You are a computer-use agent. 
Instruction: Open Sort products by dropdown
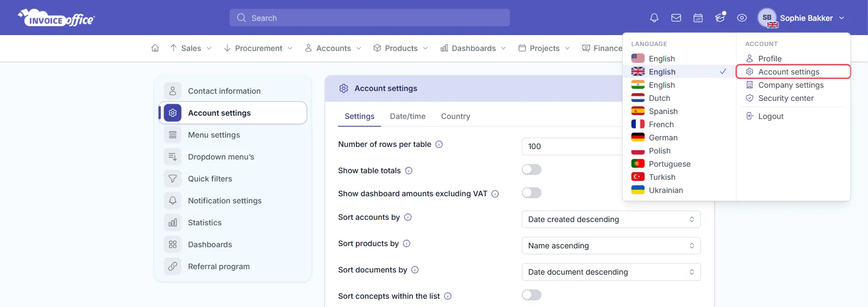pos(611,246)
